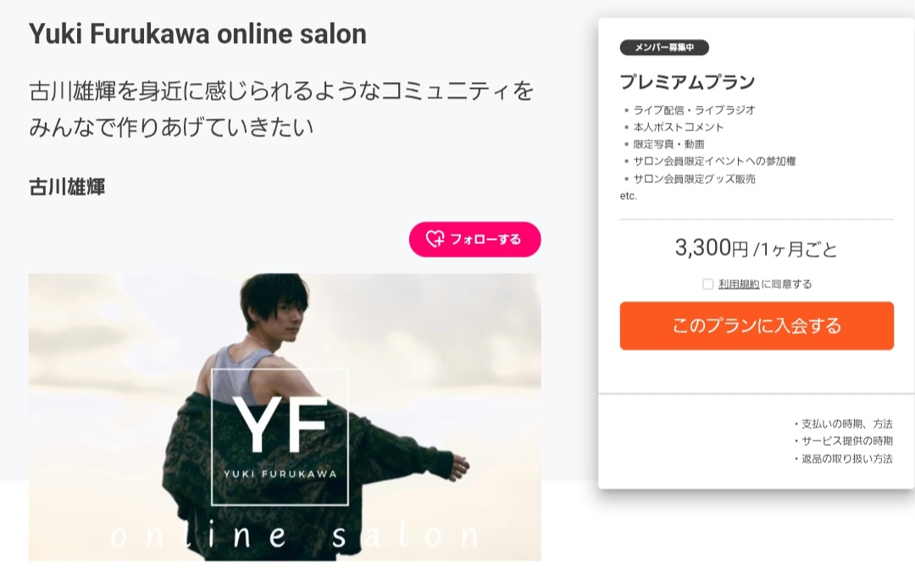Open the 古川雄輝 author name
Image resolution: width=915 pixels, height=588 pixels.
click(67, 186)
